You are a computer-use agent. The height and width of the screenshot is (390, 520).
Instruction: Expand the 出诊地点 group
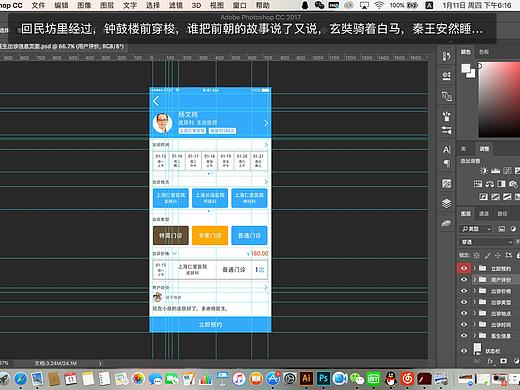475,313
